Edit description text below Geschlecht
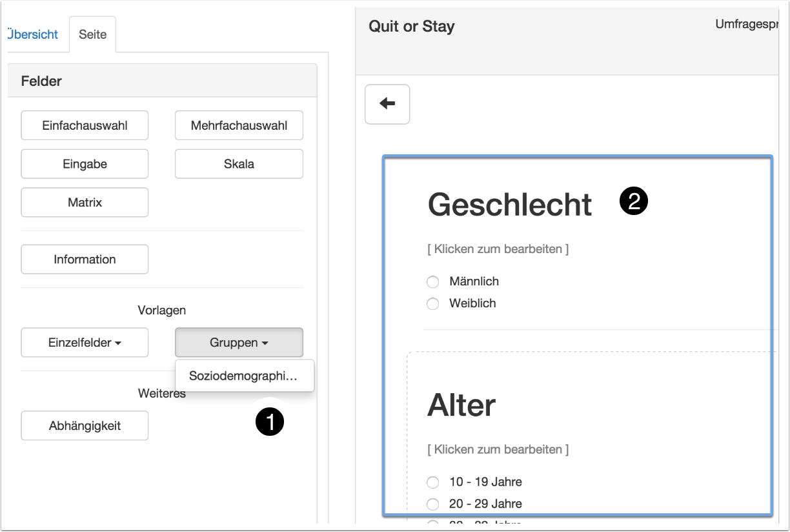This screenshot has height=532, width=790. pos(498,249)
